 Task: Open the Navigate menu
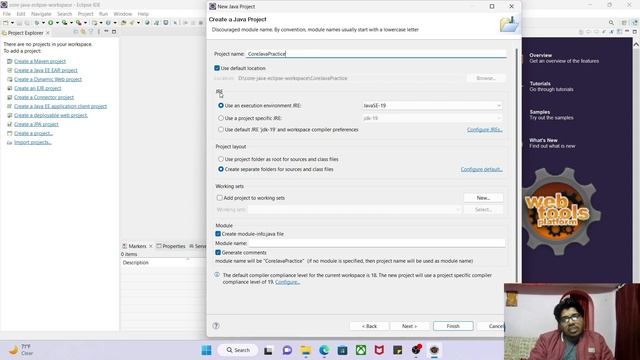pyautogui.click(x=41, y=14)
